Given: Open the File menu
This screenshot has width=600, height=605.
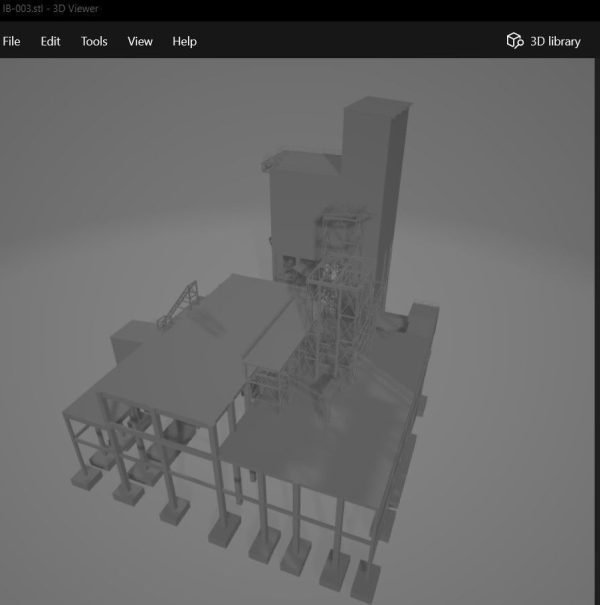Looking at the screenshot, I should pos(11,41).
